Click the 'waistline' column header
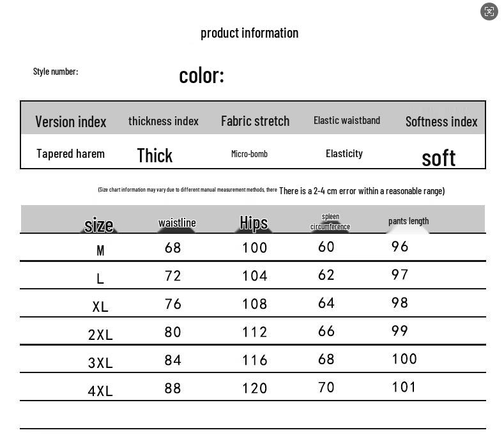Viewport: 504px width, 444px height. (x=177, y=222)
